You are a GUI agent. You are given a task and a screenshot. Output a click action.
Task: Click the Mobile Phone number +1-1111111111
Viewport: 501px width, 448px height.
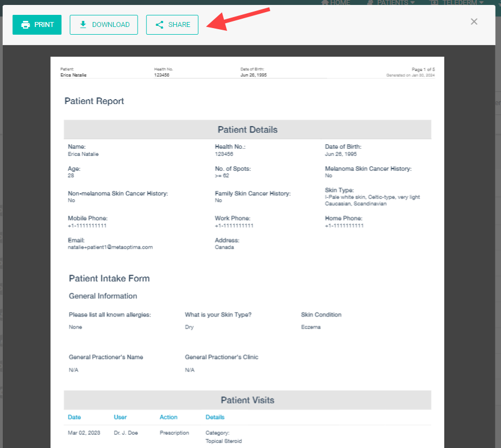coord(87,226)
